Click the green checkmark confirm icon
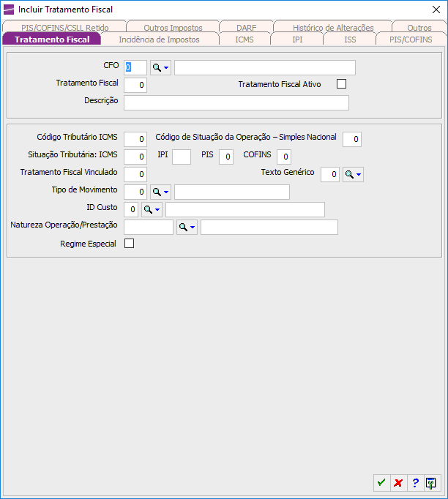 tap(381, 483)
